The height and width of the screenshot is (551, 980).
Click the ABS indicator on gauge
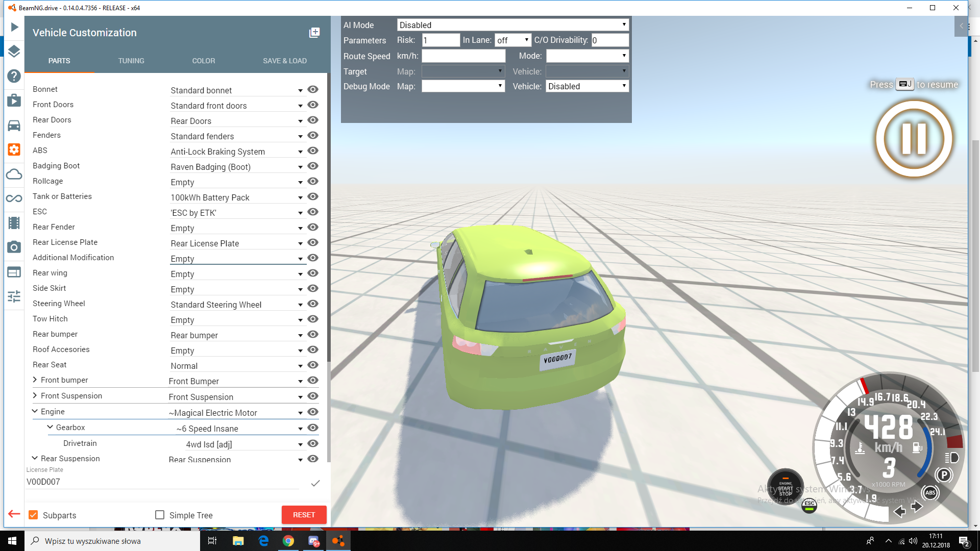930,492
